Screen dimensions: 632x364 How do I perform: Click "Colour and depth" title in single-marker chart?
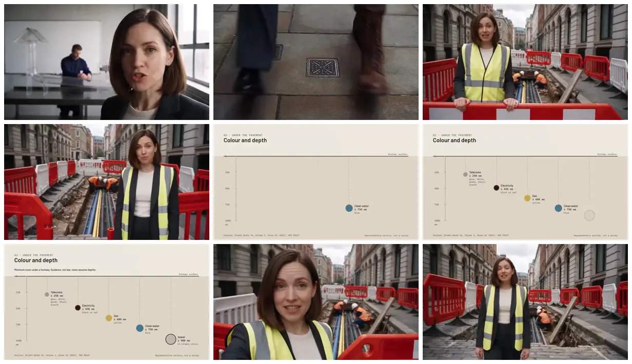click(x=245, y=140)
